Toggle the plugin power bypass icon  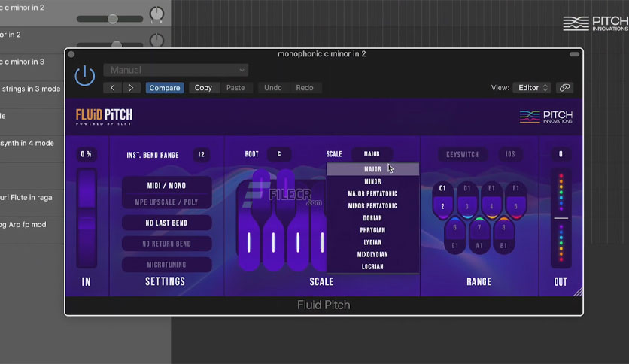click(x=84, y=76)
